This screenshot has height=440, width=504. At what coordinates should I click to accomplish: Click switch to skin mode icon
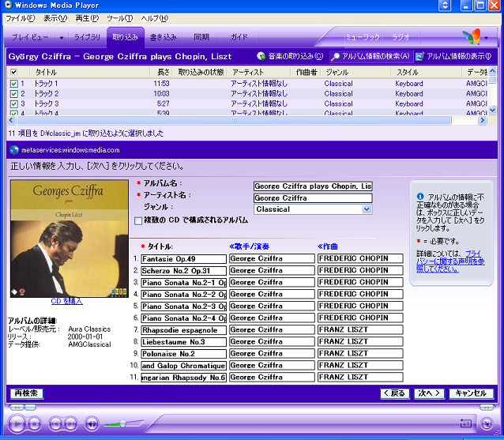pos(487,424)
